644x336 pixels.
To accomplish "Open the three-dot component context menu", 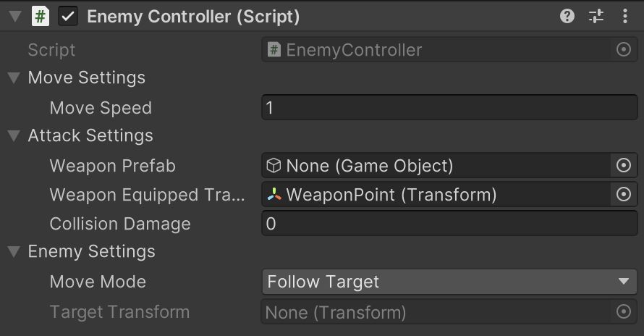I will [x=624, y=17].
